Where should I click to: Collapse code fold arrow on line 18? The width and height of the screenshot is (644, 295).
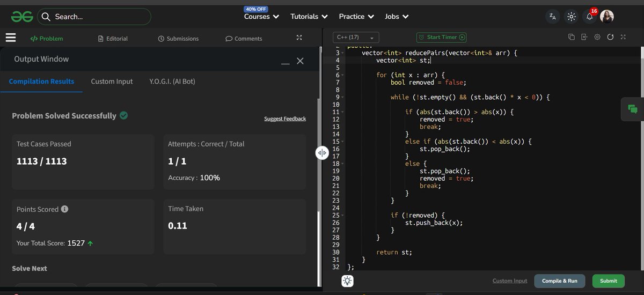(x=342, y=164)
